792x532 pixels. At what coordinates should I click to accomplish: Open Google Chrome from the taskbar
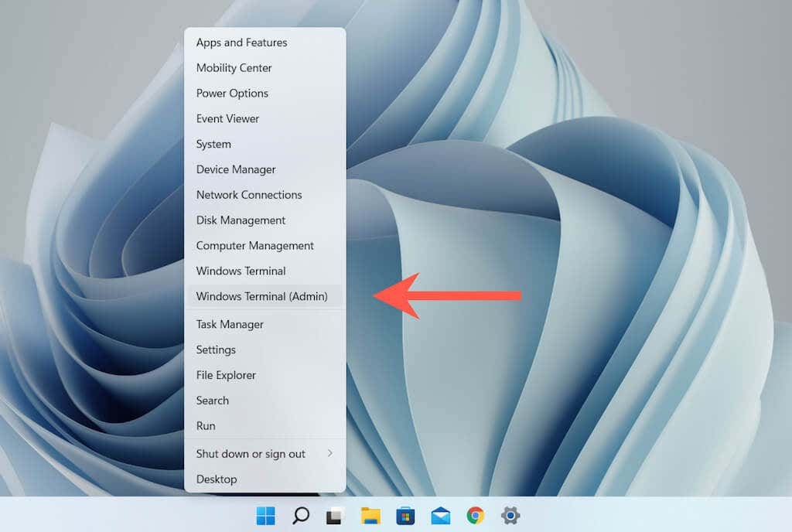point(473,512)
